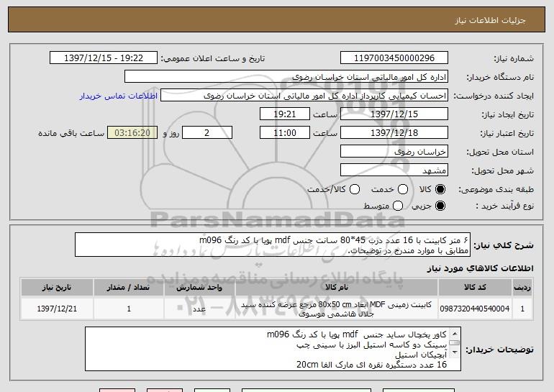Click the واحد شمارش column header

click(x=199, y=288)
